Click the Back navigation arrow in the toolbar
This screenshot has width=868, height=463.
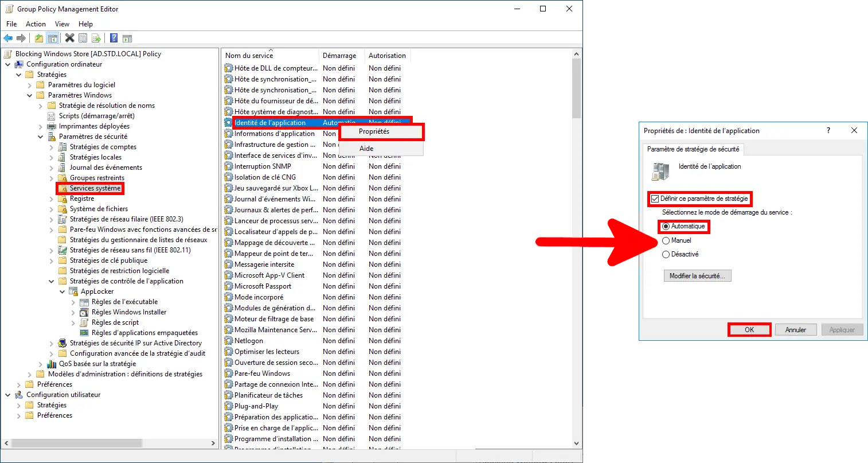pyautogui.click(x=9, y=38)
